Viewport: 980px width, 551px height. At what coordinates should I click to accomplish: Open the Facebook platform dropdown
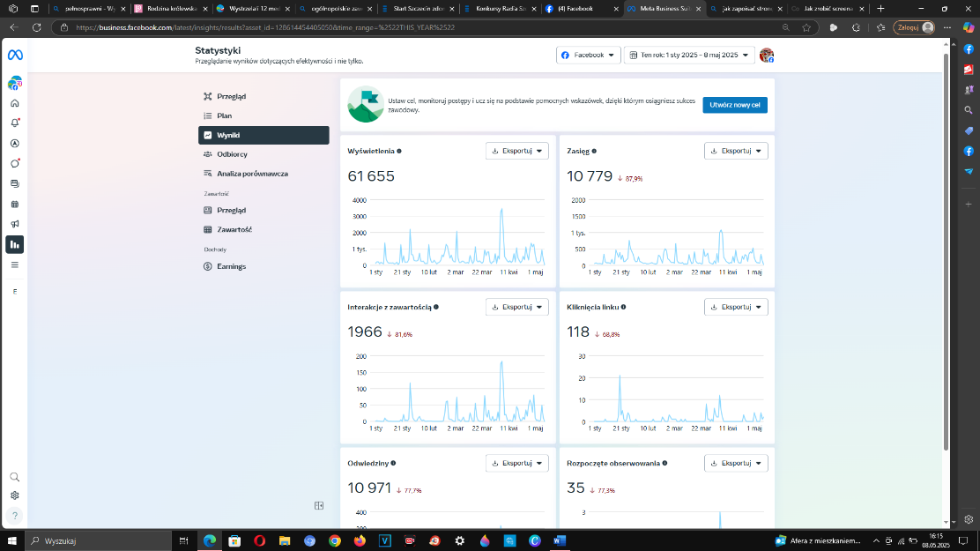(x=588, y=56)
